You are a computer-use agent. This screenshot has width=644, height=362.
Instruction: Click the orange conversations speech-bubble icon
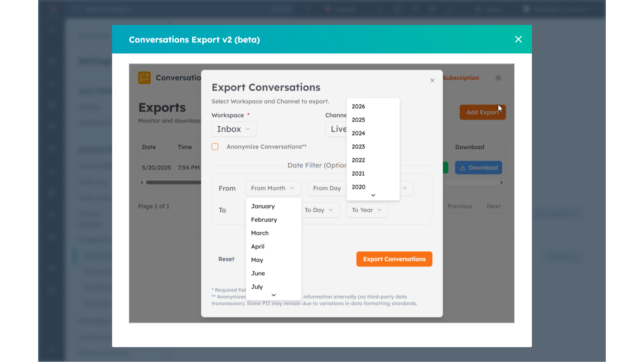[x=144, y=78]
